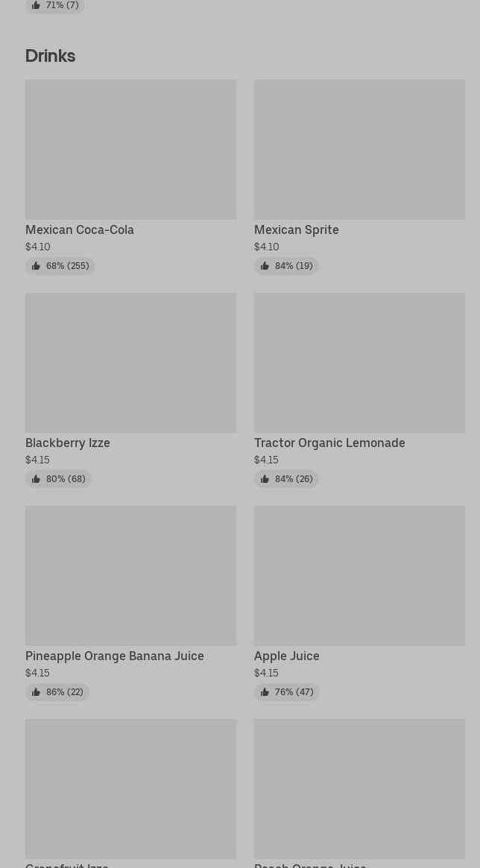Open Tractor Organic Lemonade image
The width and height of the screenshot is (480, 868).
359,362
